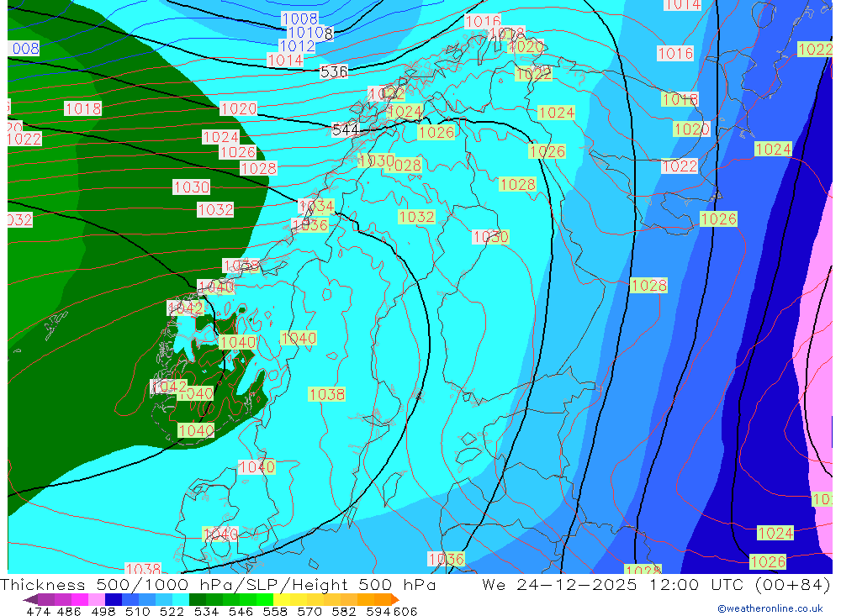Select the darkest green legend swatch
This screenshot has width=841, height=616.
point(198,599)
